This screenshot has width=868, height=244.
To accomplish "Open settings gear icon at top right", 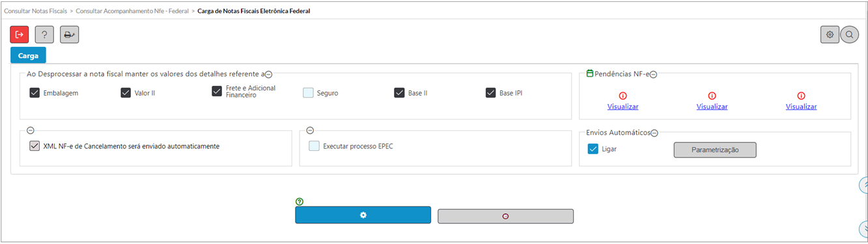I will (830, 34).
